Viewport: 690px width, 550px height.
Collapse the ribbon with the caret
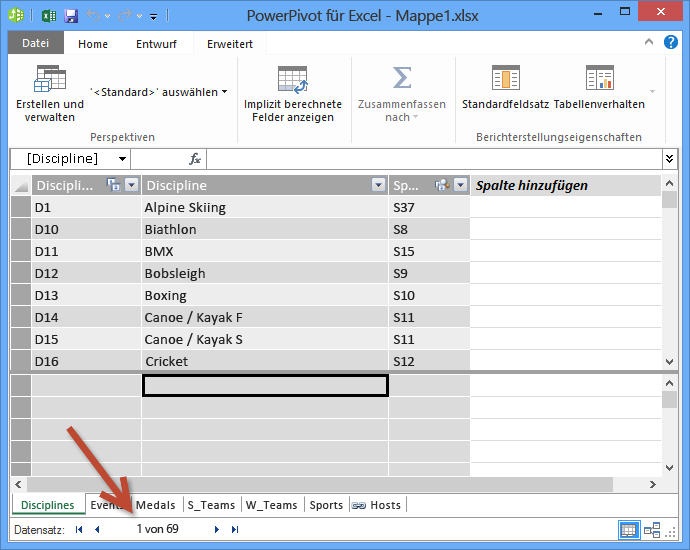point(649,42)
